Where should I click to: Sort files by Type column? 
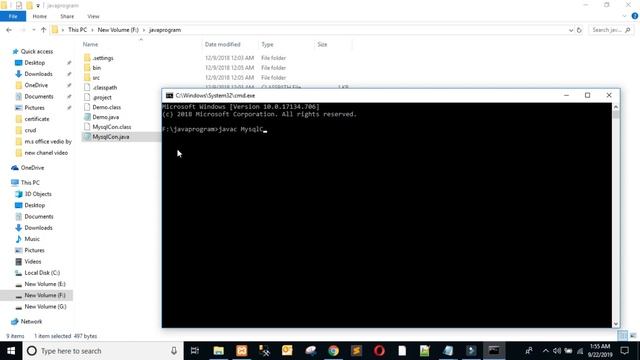(267, 44)
